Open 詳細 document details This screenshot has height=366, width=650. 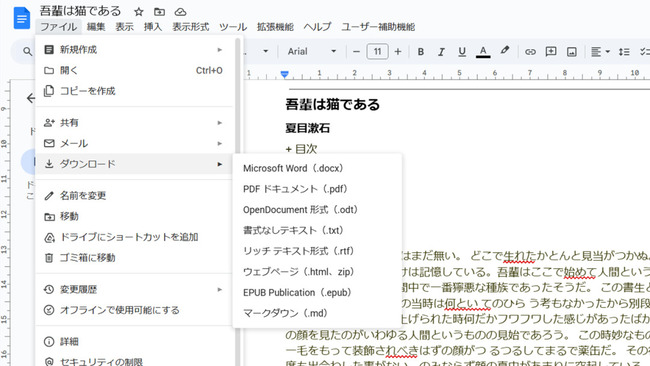tap(133, 342)
